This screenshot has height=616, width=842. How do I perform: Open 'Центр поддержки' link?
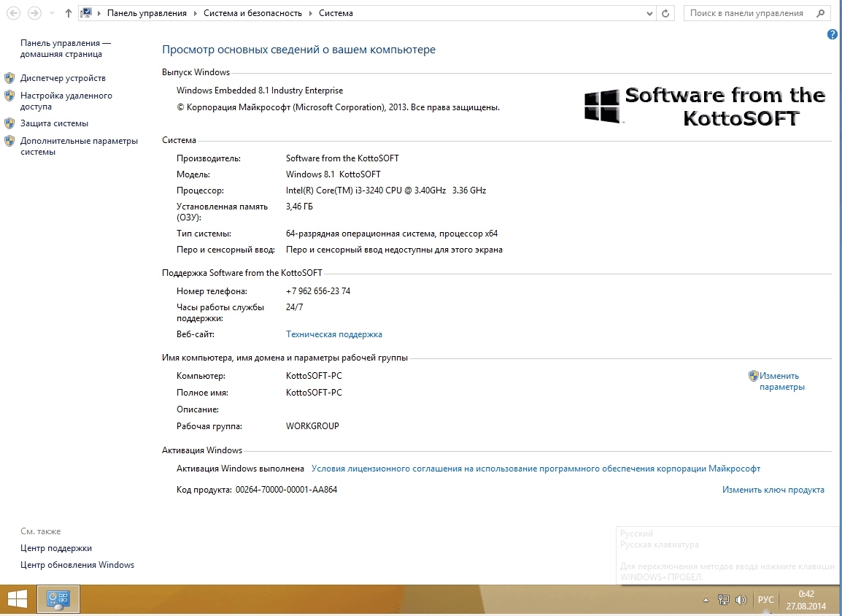pyautogui.click(x=56, y=548)
